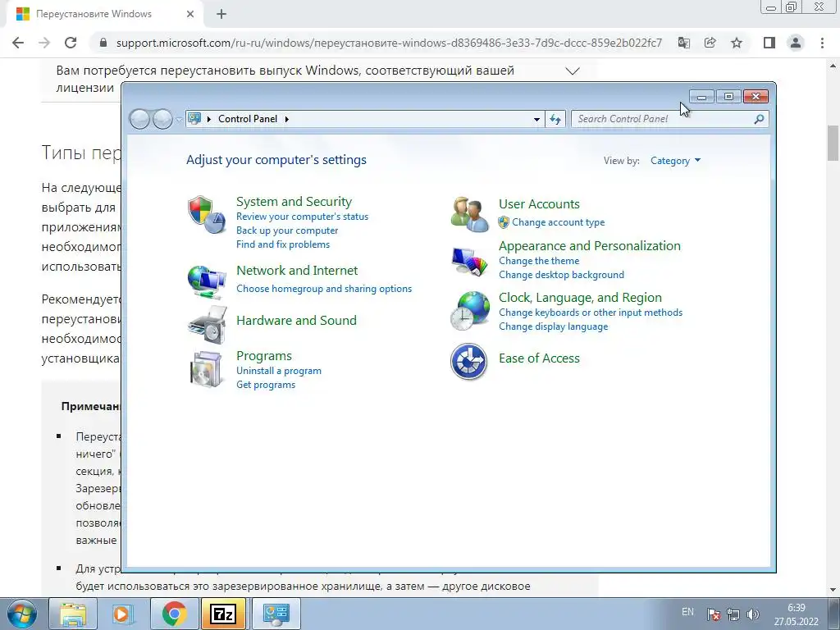Open the Windows Start button
The width and height of the screenshot is (840, 630).
tap(22, 614)
